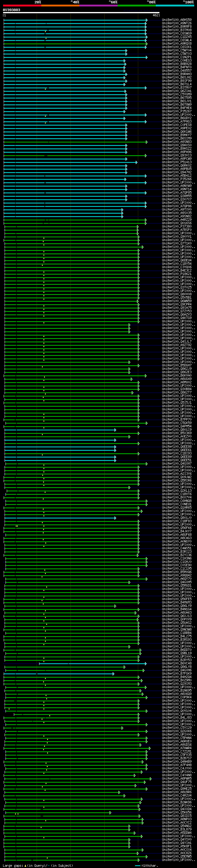Select hit label UniRef100_P51413
Viewport: 197px width, 868px height.
(177, 162)
